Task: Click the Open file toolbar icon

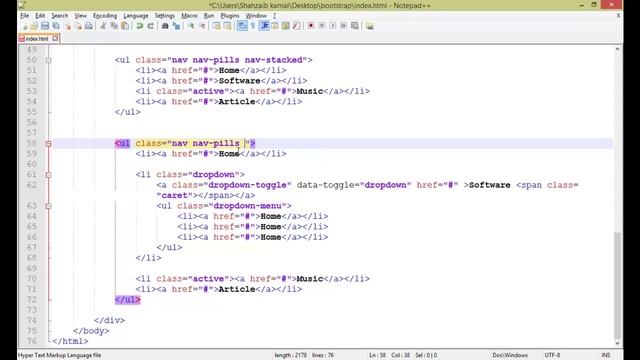Action: (x=34, y=26)
